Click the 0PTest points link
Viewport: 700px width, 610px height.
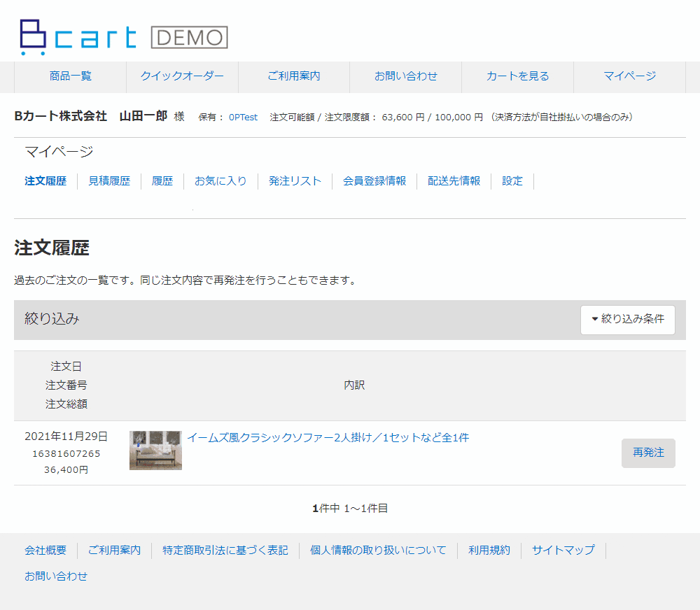click(x=243, y=118)
